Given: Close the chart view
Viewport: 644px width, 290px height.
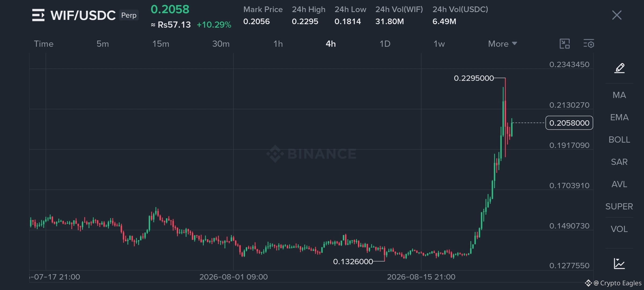Looking at the screenshot, I should click(x=617, y=15).
